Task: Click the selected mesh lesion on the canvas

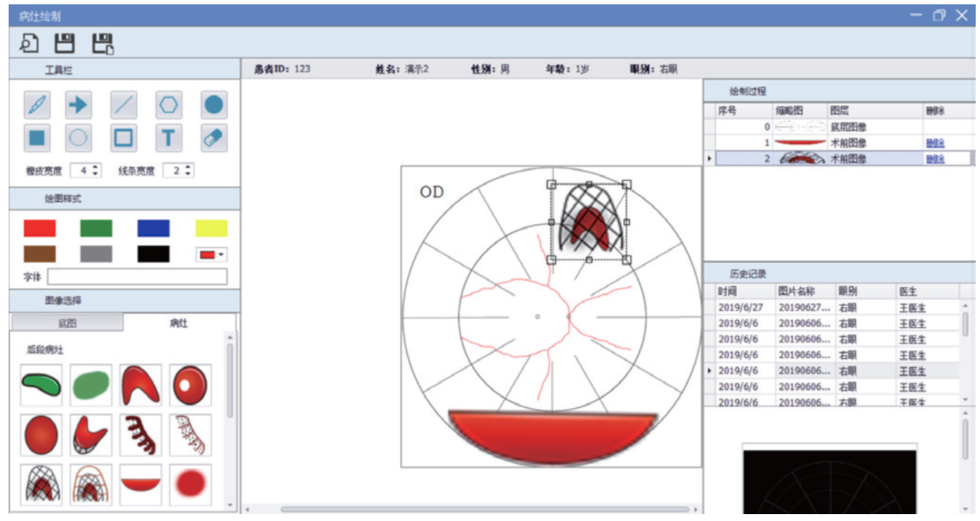Action: coord(588,222)
